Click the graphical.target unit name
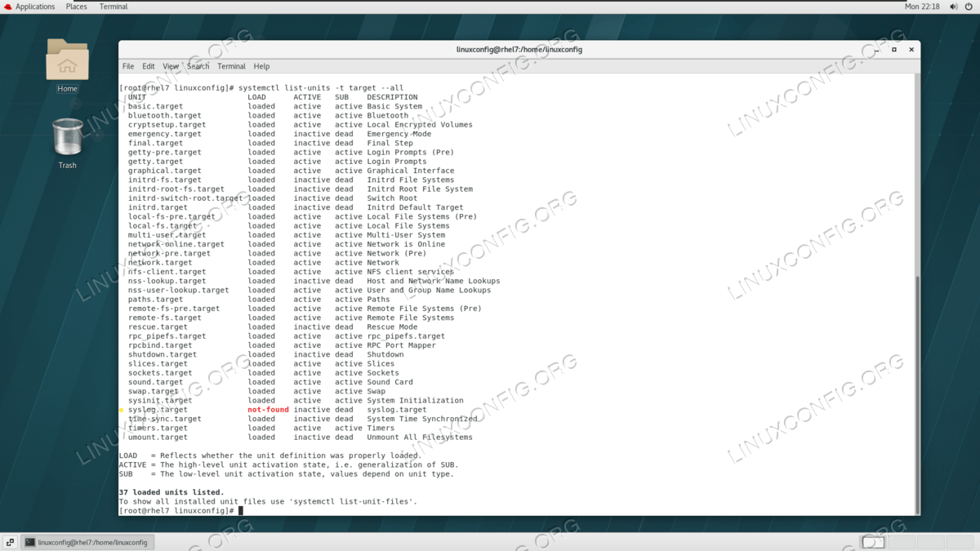Viewport: 980px width, 551px height. coord(165,171)
